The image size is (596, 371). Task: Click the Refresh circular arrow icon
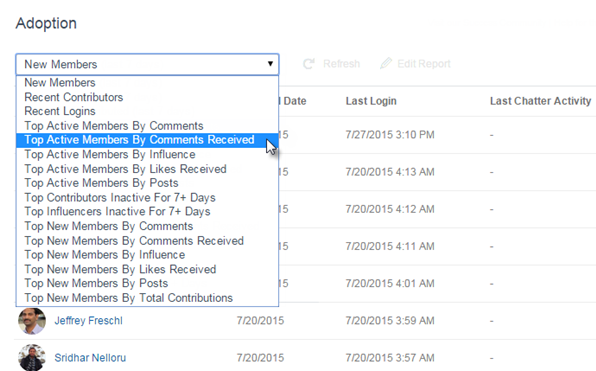tap(308, 63)
